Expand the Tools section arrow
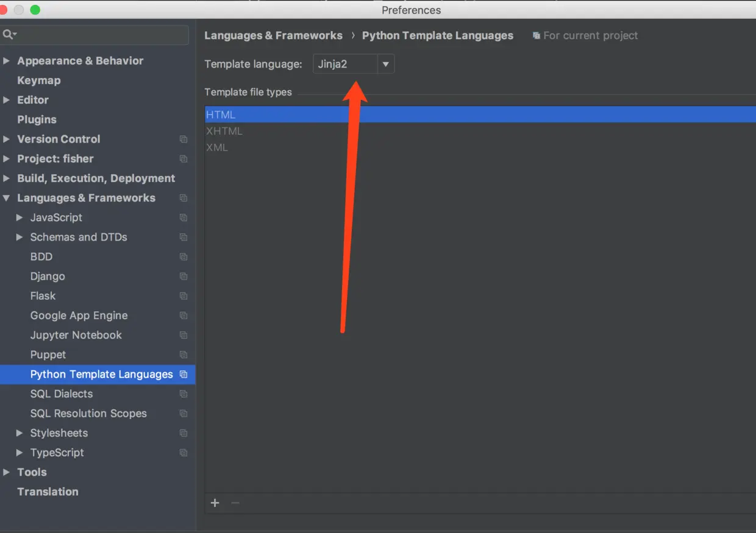 point(6,472)
